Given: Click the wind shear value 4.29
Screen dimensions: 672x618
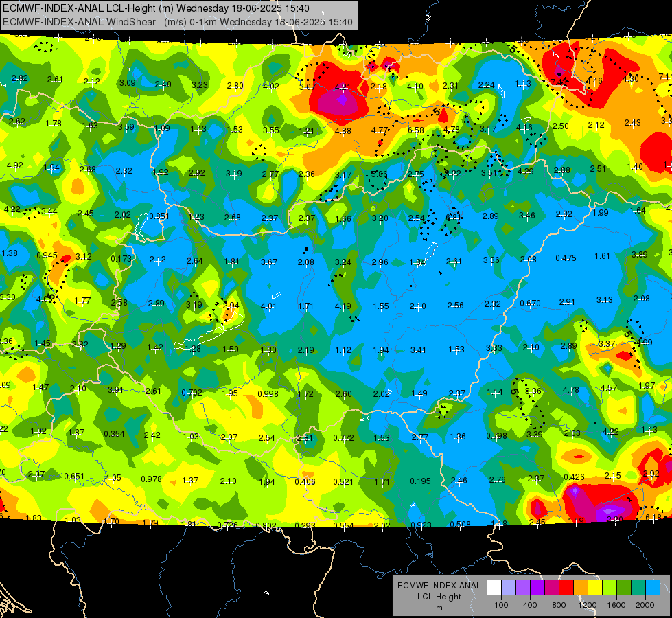Looking at the screenshot, I should tap(525, 172).
